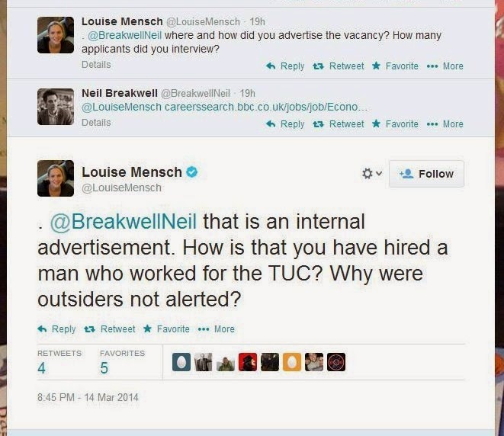Screen dimensions: 504x436
Task: Retweet the main Louise Mensch tweet
Action: click(x=110, y=329)
